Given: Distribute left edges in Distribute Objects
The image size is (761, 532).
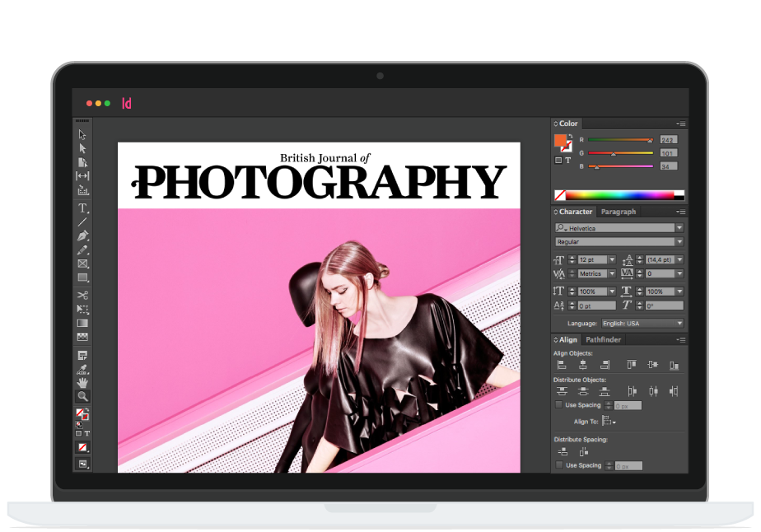Looking at the screenshot, I should 632,391.
